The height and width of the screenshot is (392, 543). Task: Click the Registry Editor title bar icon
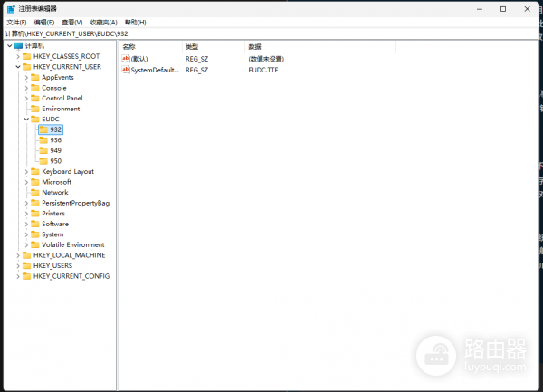pos(11,9)
